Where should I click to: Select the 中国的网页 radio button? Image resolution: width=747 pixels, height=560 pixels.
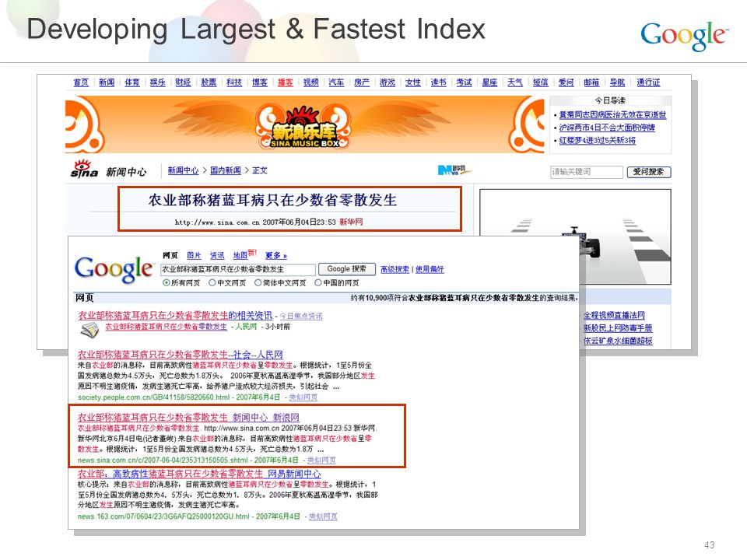pyautogui.click(x=318, y=283)
